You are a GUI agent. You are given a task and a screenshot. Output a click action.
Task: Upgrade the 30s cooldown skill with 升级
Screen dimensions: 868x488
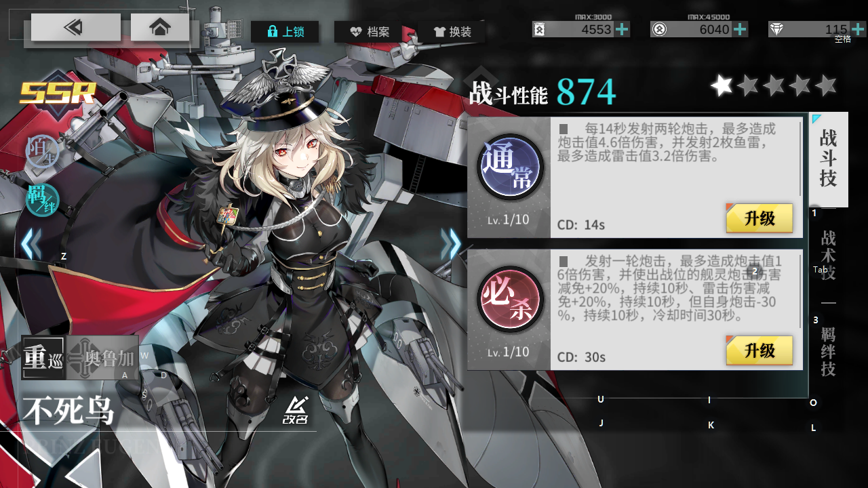pos(759,351)
